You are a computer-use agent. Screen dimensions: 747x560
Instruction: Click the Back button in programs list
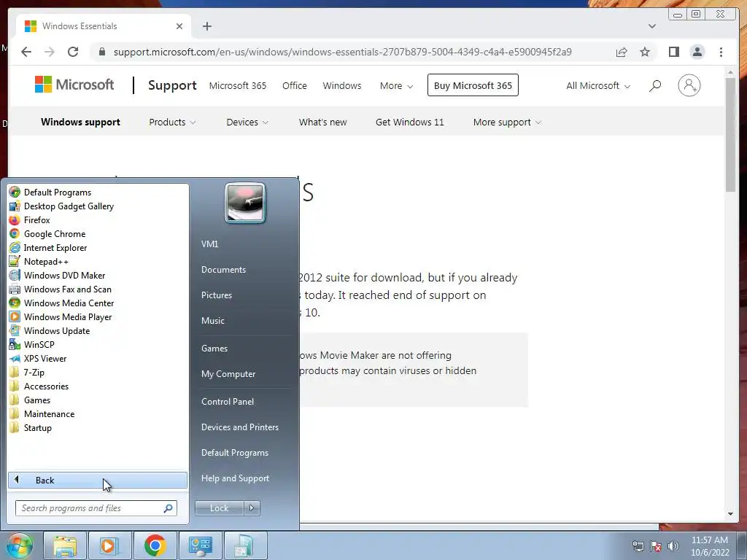tap(98, 480)
